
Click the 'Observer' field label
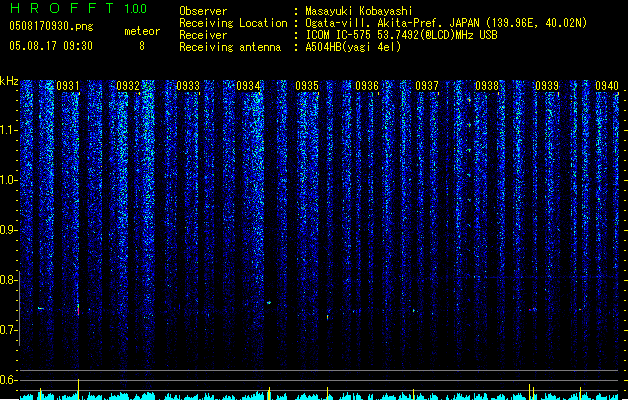(x=203, y=11)
